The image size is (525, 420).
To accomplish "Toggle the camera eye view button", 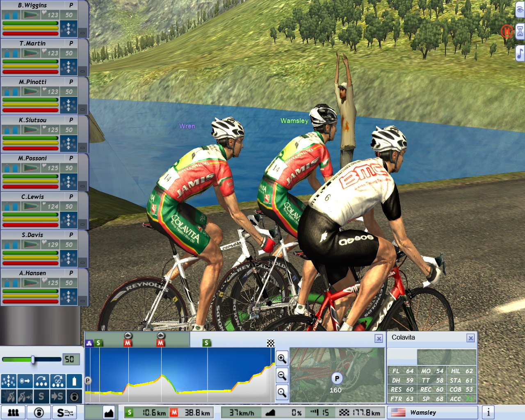I will (520, 10).
